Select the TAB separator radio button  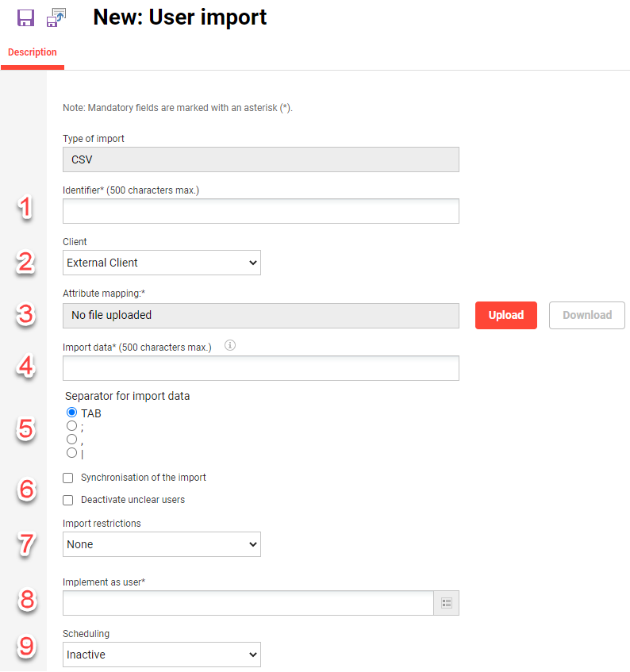(71, 413)
